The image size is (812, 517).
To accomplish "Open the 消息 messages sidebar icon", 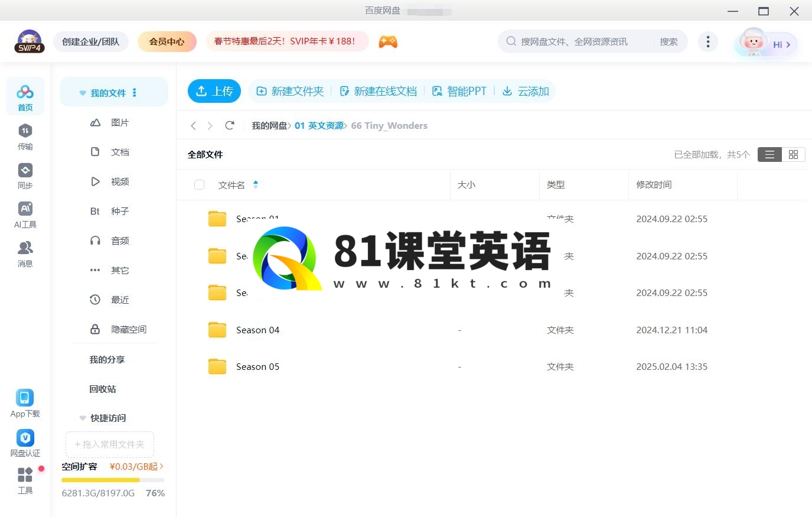I will coord(25,253).
